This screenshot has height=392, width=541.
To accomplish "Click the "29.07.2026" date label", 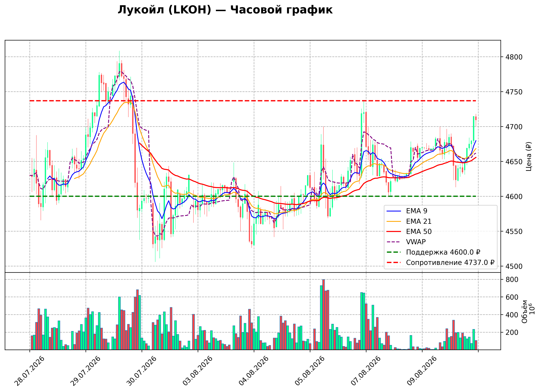I will pos(86,371).
